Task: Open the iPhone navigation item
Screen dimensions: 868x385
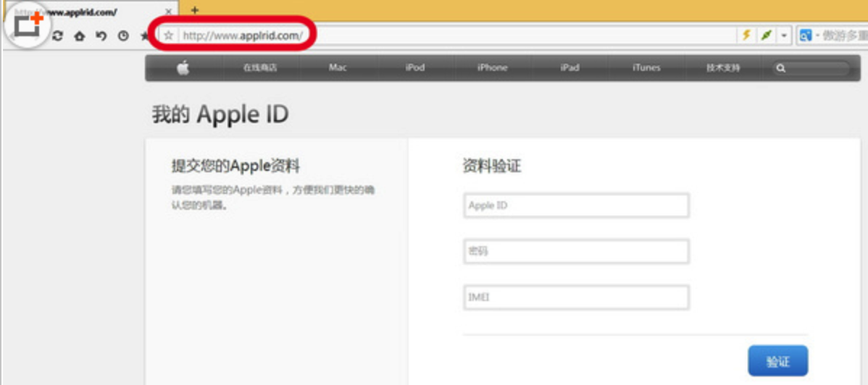Action: tap(492, 68)
